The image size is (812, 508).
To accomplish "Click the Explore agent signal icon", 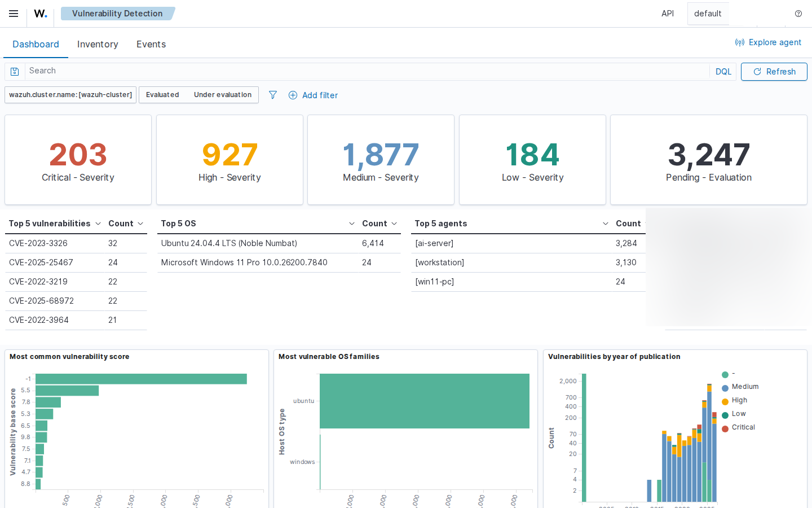I will pos(740,42).
